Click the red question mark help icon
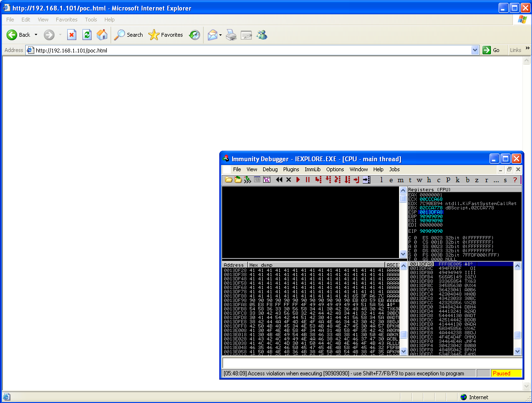The height and width of the screenshot is (403, 532). pyautogui.click(x=515, y=180)
